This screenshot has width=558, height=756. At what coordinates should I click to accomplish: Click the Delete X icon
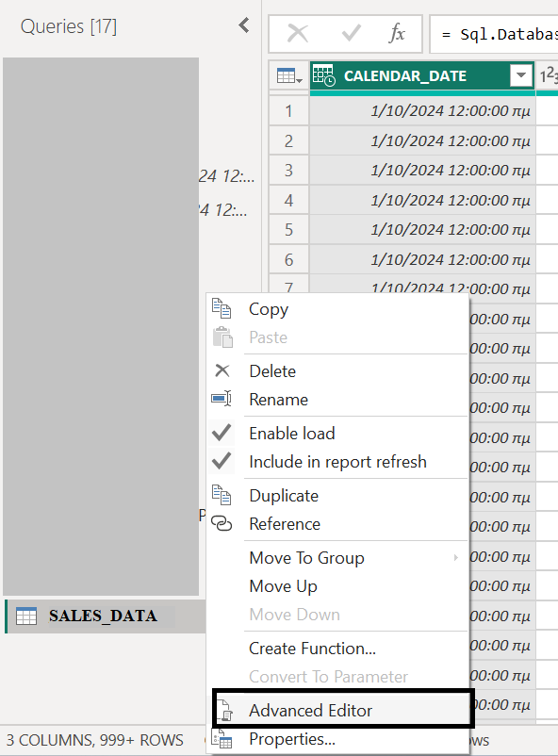point(222,370)
